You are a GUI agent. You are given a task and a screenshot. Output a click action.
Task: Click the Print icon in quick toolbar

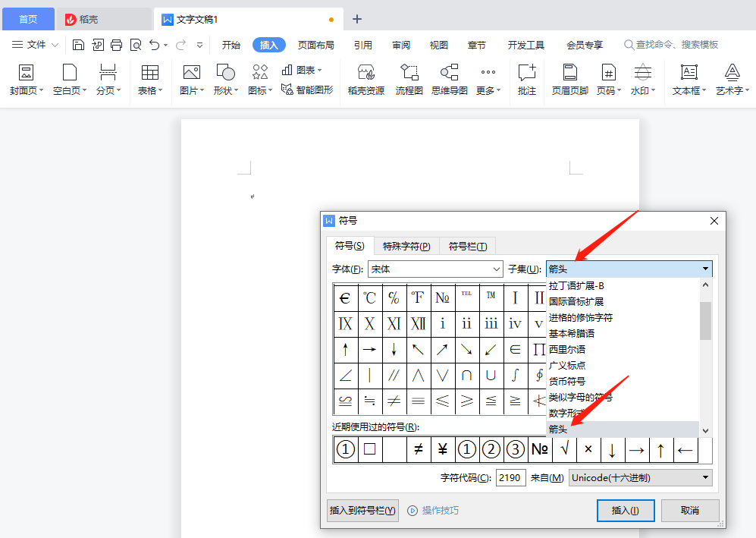[x=116, y=45]
